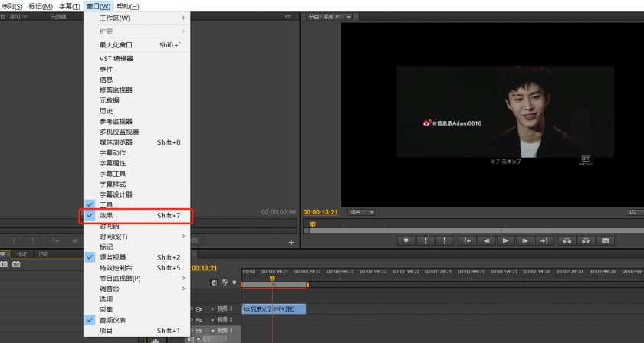Click the Step Back one frame icon
Image resolution: width=644 pixels, height=343 pixels.
(486, 240)
